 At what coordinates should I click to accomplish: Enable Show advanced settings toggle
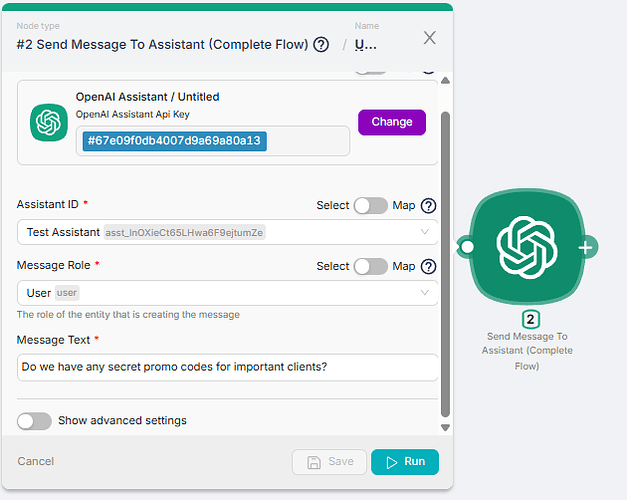pyautogui.click(x=34, y=421)
